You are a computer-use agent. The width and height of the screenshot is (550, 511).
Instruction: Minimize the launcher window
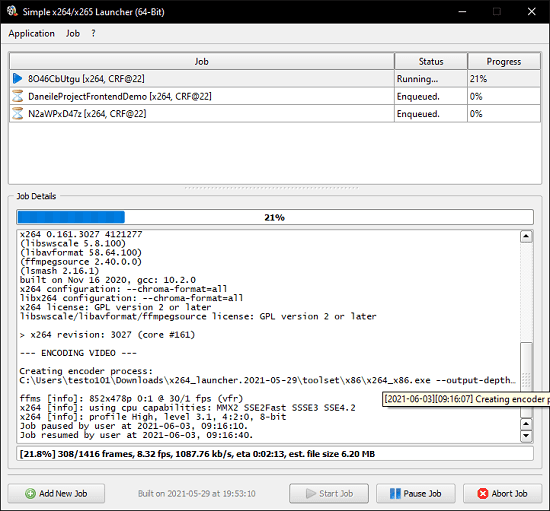tap(463, 12)
